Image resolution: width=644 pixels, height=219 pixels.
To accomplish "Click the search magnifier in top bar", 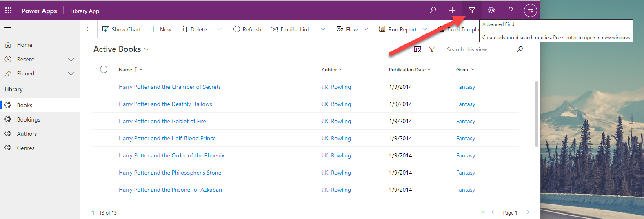I will coord(433,11).
